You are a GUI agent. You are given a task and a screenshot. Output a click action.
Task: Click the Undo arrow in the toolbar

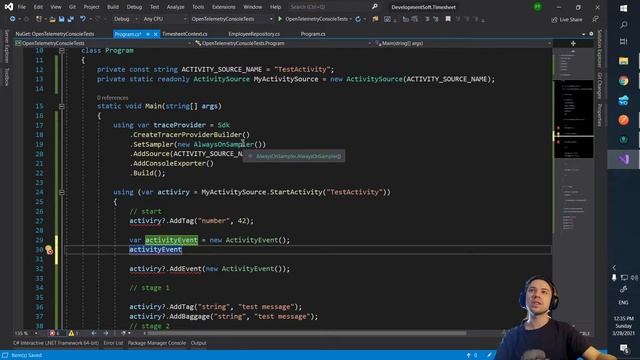click(x=83, y=19)
